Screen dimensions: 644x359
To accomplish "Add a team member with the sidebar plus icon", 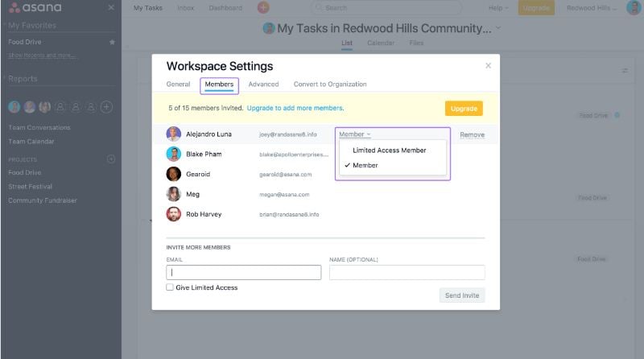I will click(106, 107).
